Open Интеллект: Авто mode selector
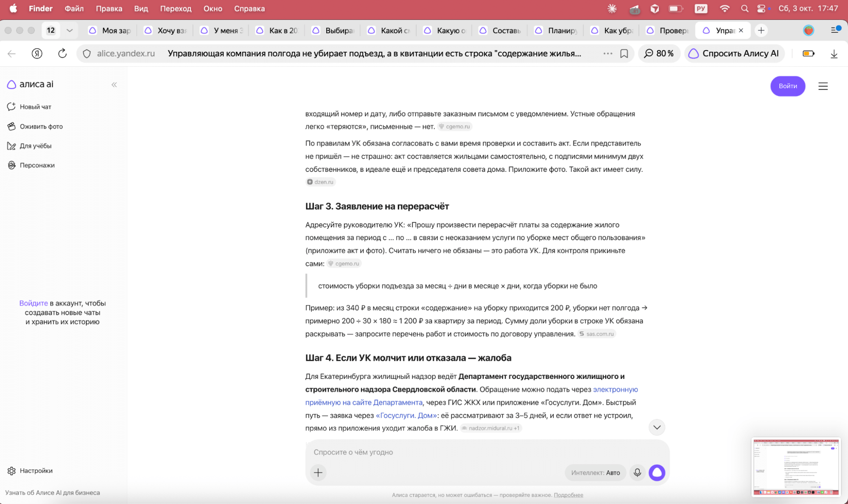Screen dimensions: 848x504 click(595, 472)
